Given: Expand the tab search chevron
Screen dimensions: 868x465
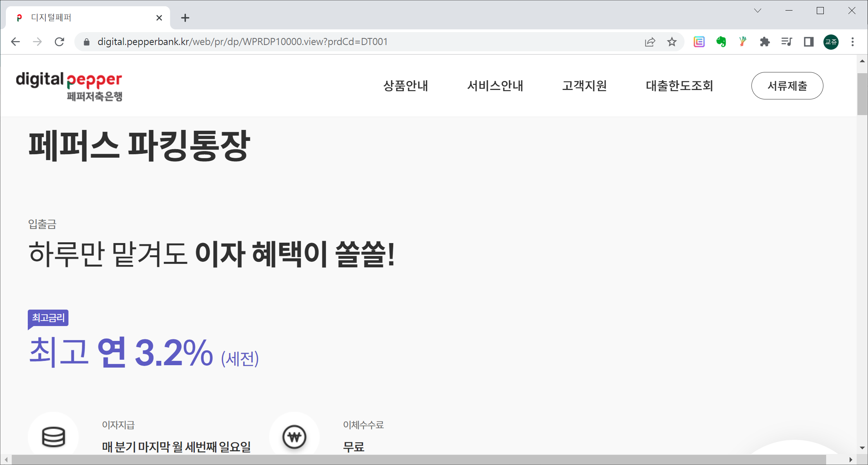Looking at the screenshot, I should click(x=758, y=11).
